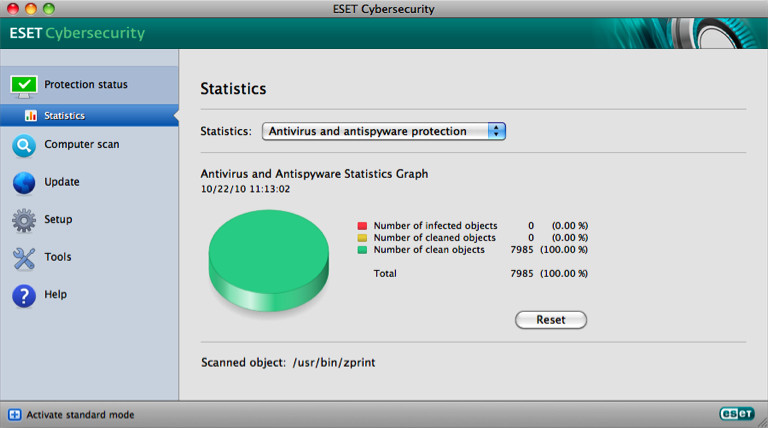Click the yellow cleaned objects swatch

coord(362,238)
